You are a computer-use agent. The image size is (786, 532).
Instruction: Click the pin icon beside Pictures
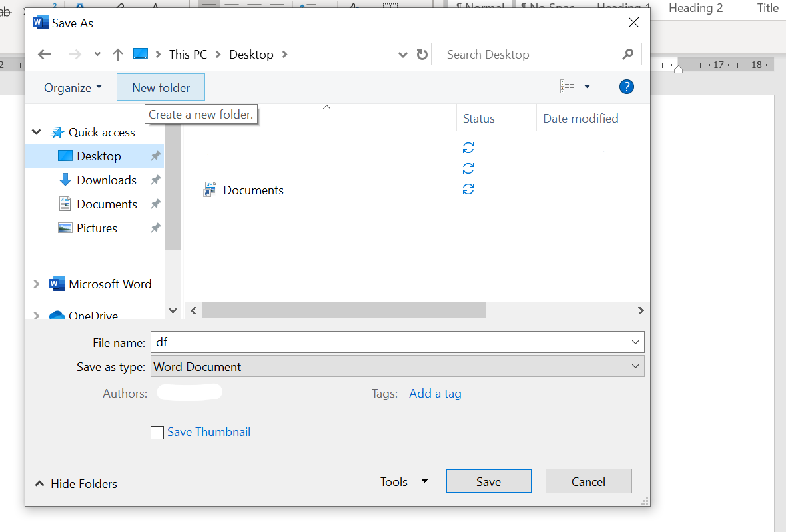156,228
